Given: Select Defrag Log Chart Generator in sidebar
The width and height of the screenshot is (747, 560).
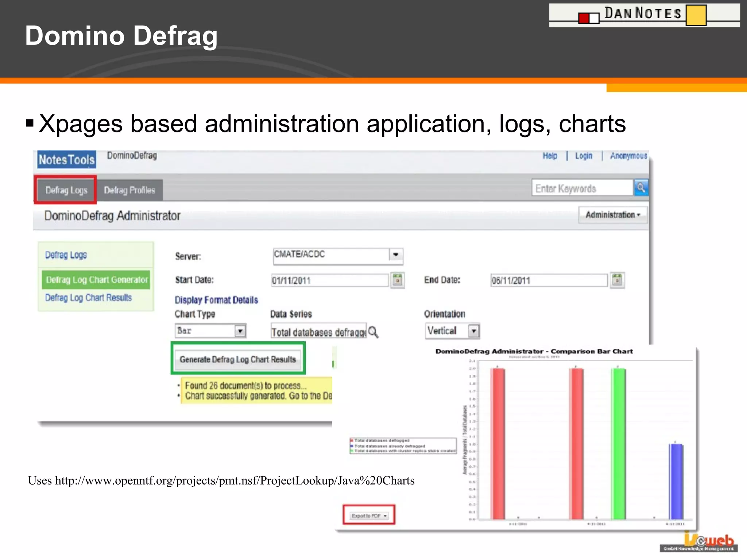Looking at the screenshot, I should pos(96,280).
